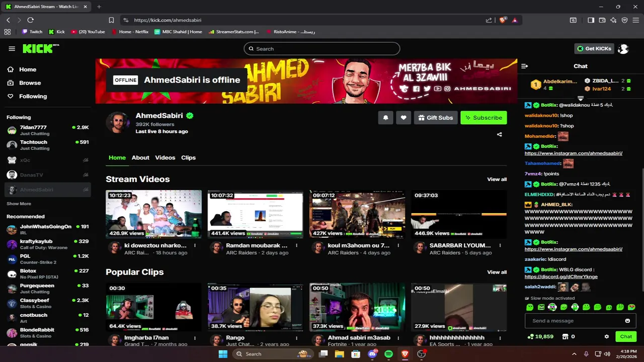Viewport: 644px width, 362px height.
Task: Open options menu for Imgharba l7nan clip
Action: coord(195,338)
